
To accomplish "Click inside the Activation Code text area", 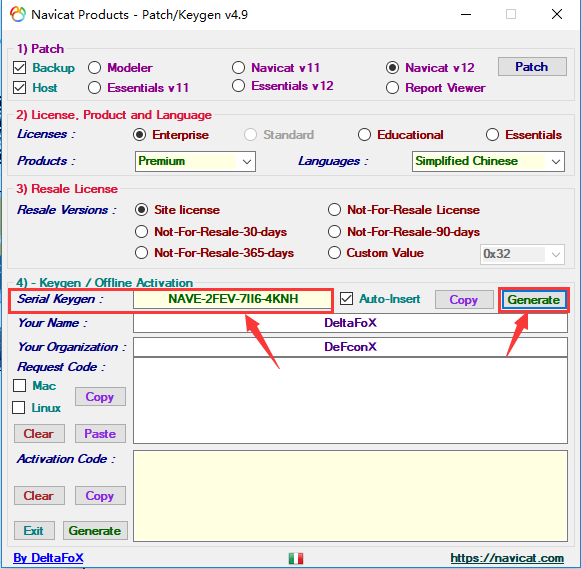I will tap(350, 496).
